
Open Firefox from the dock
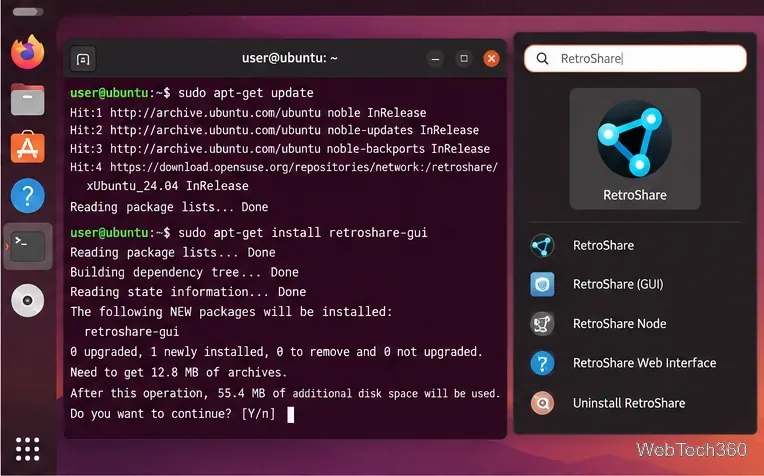point(28,52)
